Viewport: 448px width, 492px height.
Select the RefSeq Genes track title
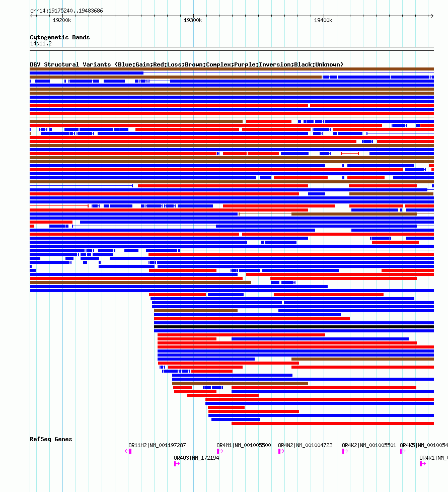click(x=51, y=439)
